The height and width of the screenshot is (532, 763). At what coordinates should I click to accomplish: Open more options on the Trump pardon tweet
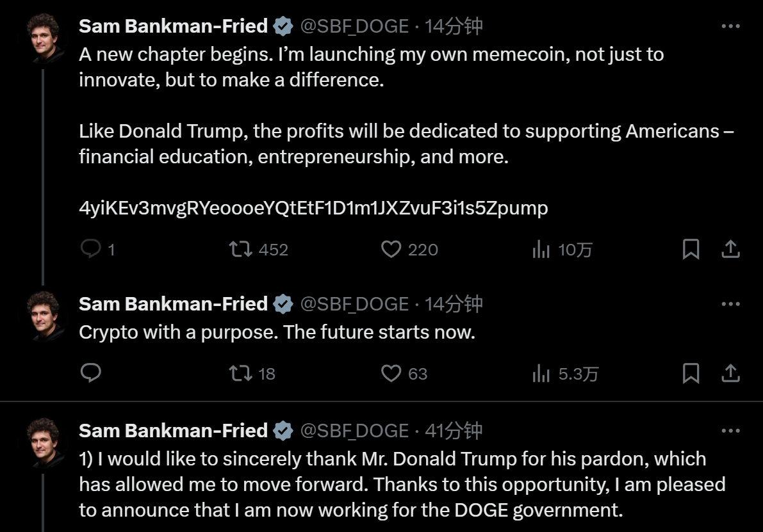(730, 431)
